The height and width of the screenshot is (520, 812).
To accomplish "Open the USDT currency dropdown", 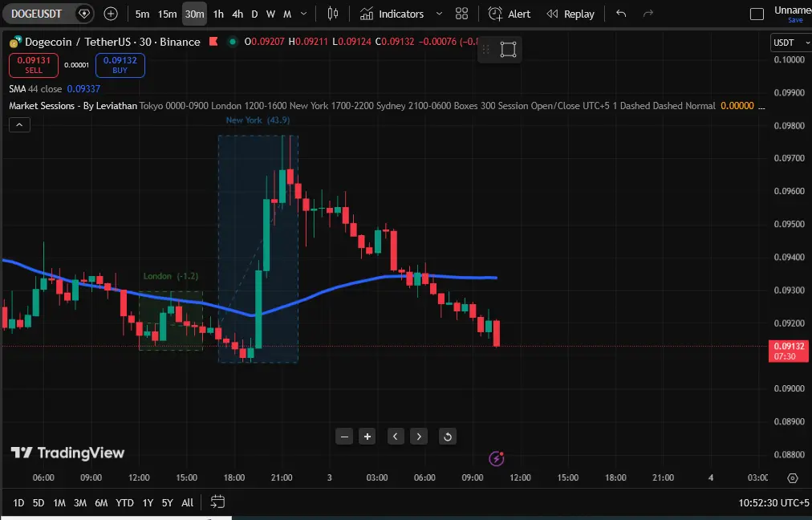I will coord(791,43).
